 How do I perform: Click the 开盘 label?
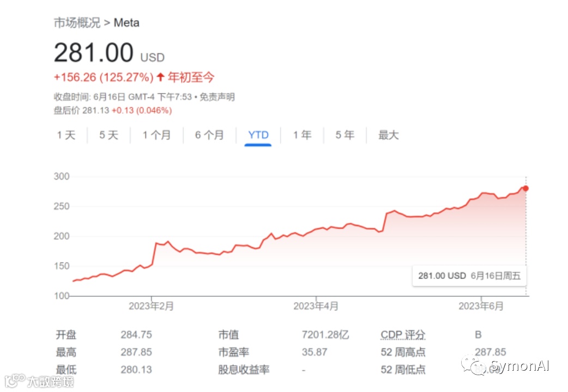coord(66,334)
